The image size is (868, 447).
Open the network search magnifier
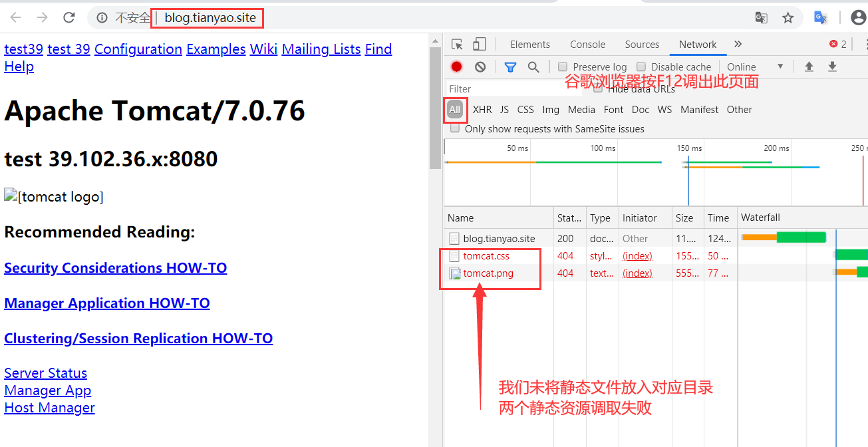(x=533, y=67)
